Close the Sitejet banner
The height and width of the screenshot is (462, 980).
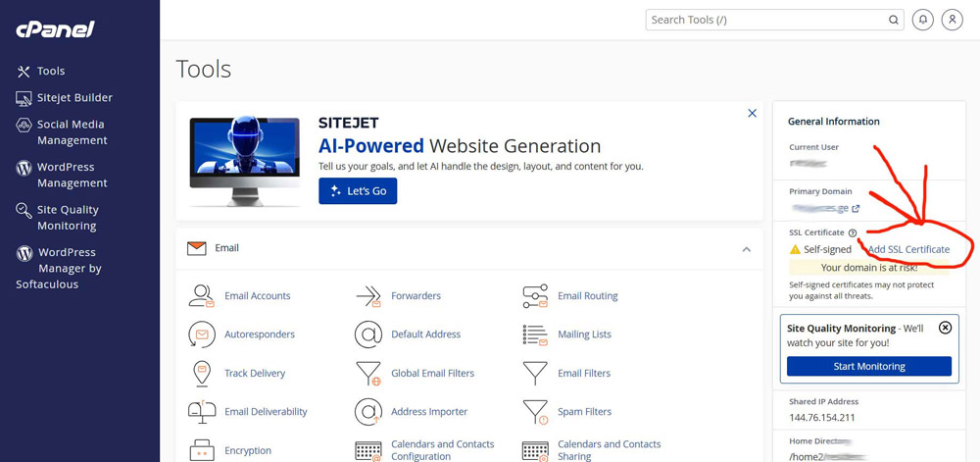tap(752, 113)
